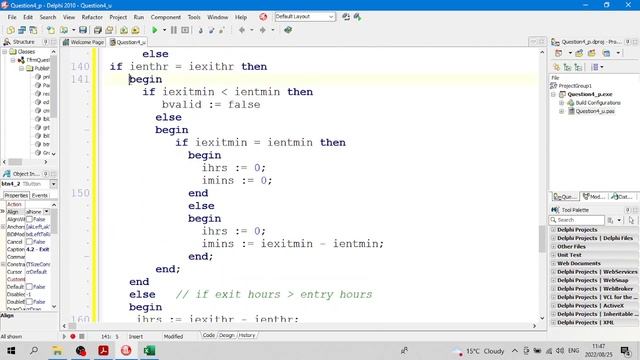Switch to the Welcome Page tab
The height and width of the screenshot is (360, 640).
pyautogui.click(x=84, y=42)
